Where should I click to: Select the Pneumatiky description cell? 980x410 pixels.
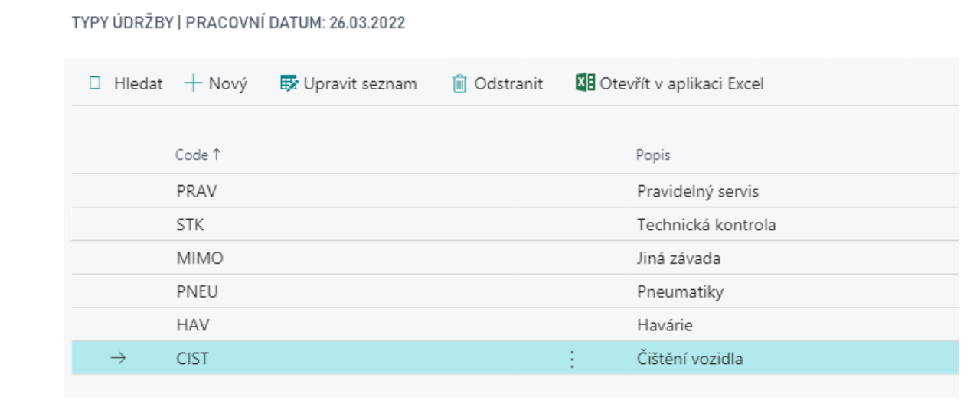[680, 292]
